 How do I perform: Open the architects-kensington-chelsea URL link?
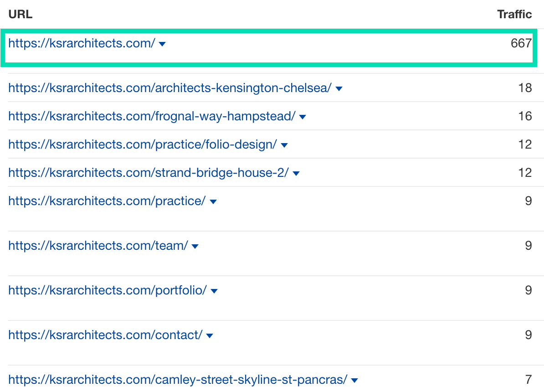pos(170,88)
